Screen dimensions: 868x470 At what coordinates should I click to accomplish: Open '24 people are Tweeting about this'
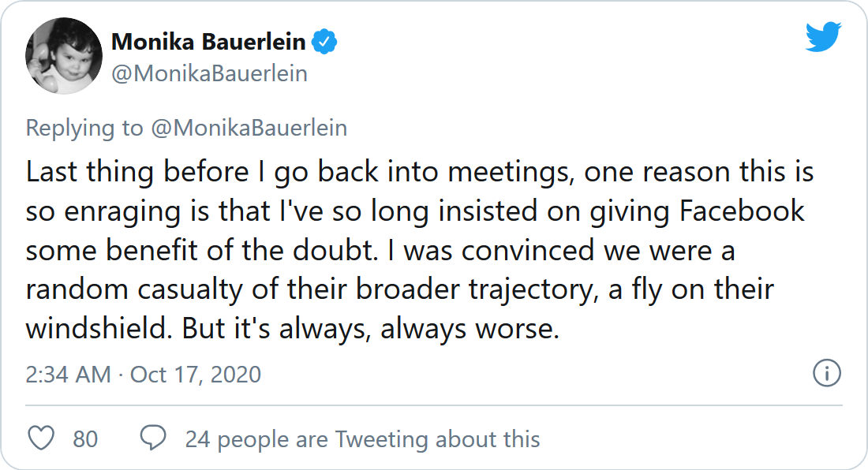pyautogui.click(x=362, y=439)
